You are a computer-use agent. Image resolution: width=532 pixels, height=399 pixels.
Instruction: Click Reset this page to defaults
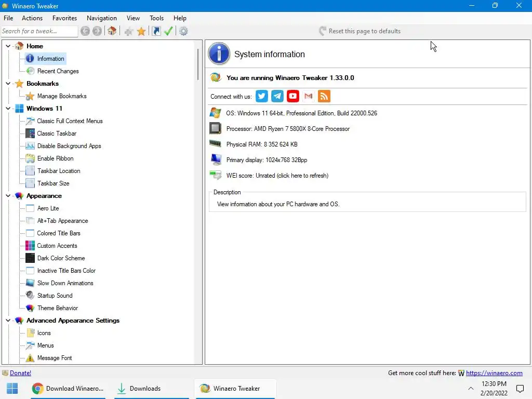[360, 31]
